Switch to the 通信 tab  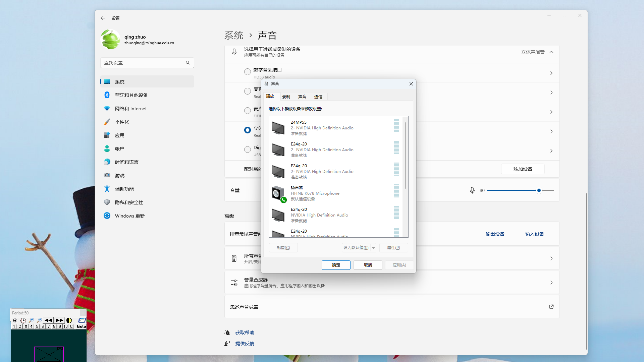[x=318, y=97]
